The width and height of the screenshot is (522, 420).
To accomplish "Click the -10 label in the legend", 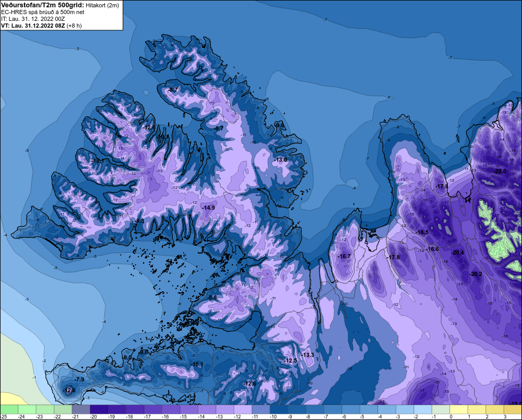I will click(x=274, y=417).
